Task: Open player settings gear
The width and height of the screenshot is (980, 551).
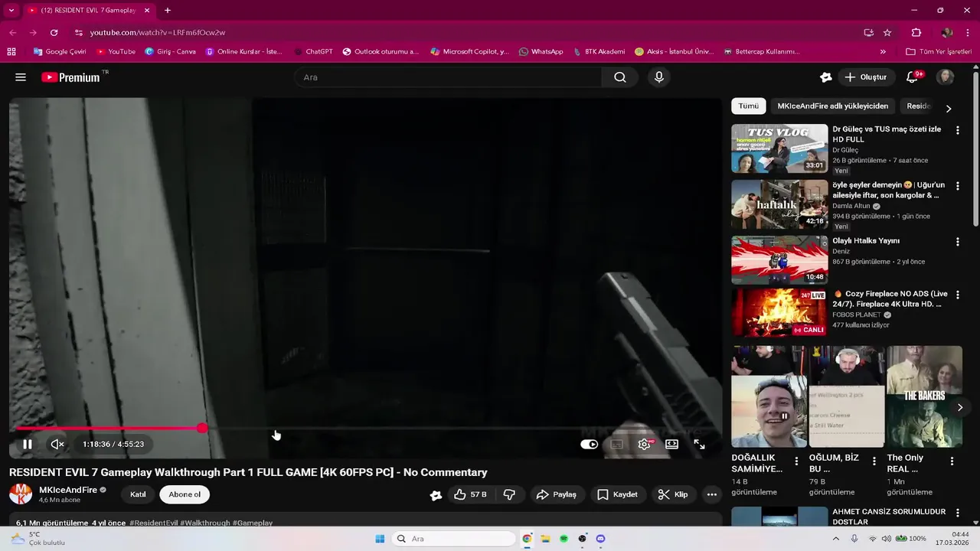Action: (645, 444)
